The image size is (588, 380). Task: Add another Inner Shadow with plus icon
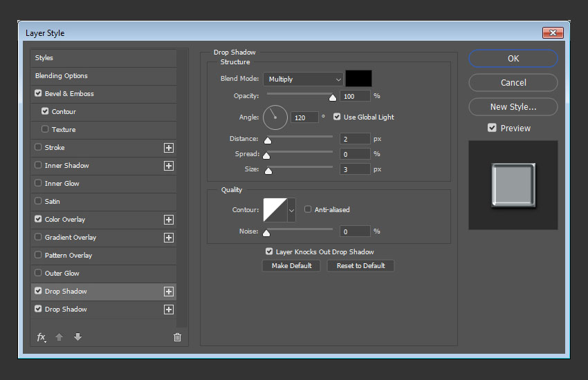[x=169, y=166]
